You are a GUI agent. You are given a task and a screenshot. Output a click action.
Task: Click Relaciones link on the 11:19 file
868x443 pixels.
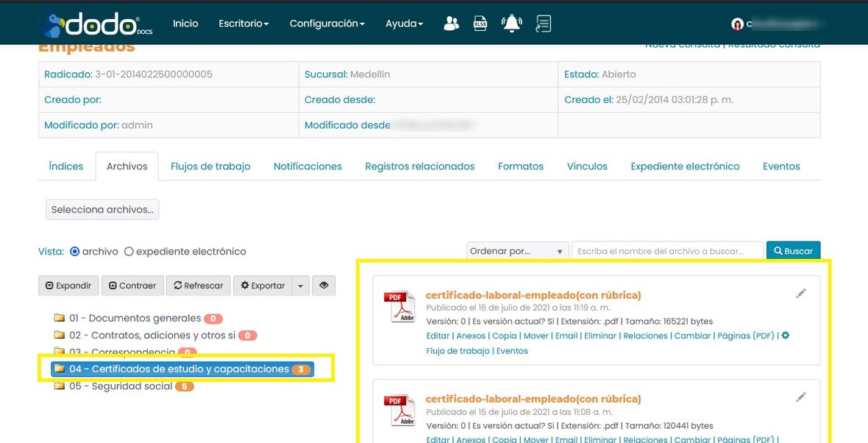(x=645, y=336)
